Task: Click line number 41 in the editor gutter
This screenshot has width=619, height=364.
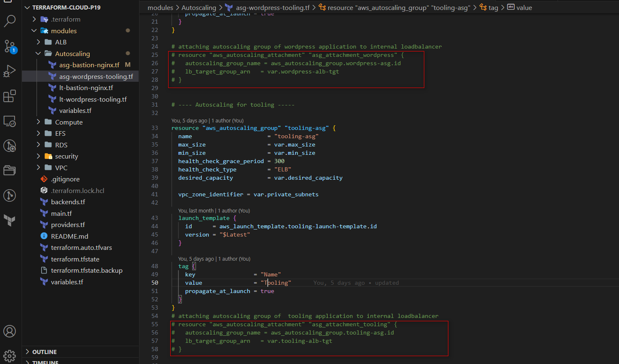Action: click(154, 194)
